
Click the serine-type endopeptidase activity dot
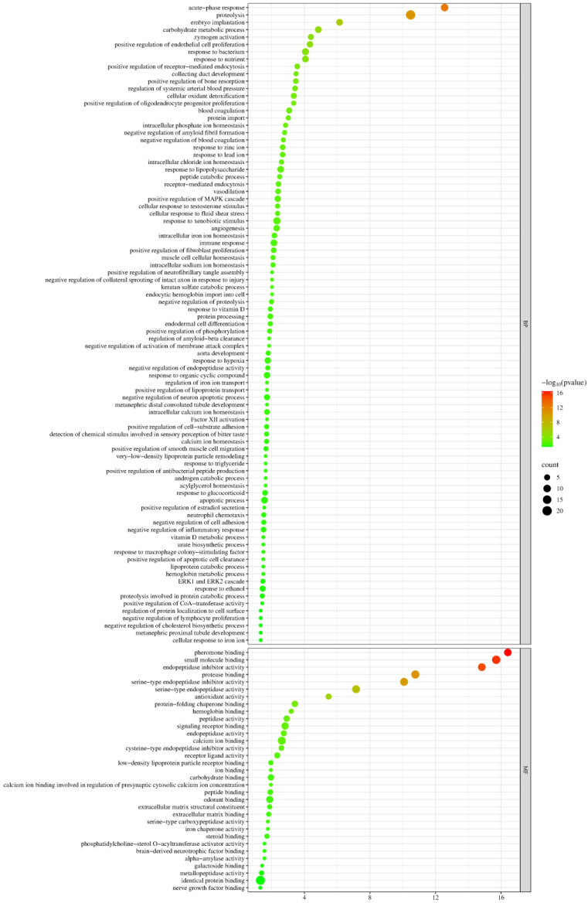click(356, 690)
